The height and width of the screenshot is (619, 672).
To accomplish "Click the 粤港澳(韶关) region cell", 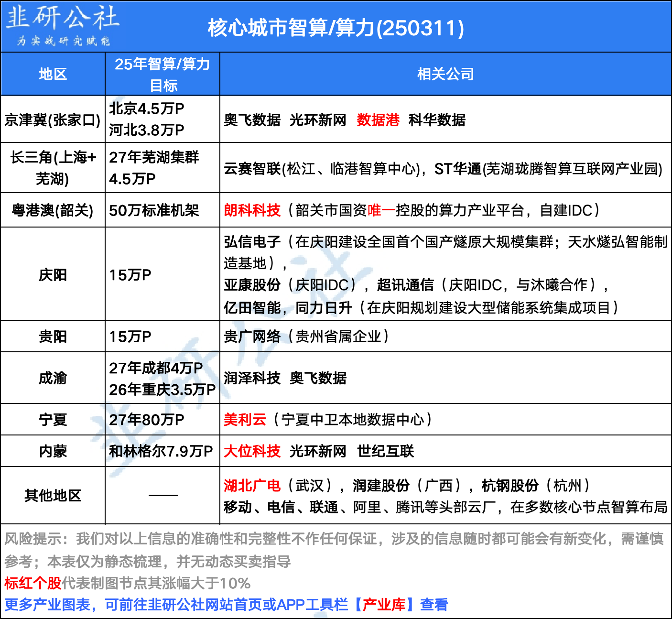I will tap(53, 210).
